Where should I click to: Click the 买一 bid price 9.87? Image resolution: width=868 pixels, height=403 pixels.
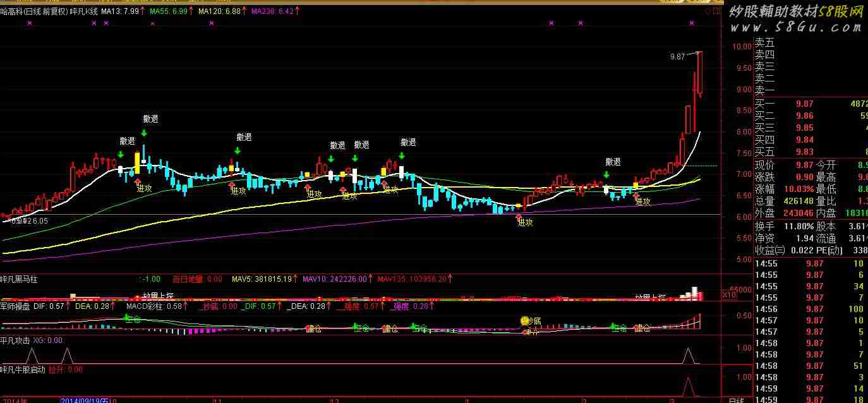pyautogui.click(x=805, y=104)
